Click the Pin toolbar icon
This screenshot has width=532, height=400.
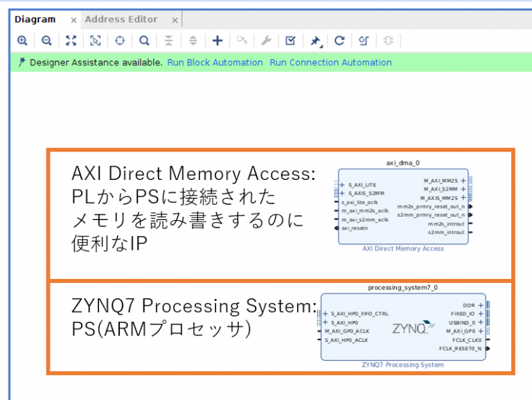[x=314, y=41]
